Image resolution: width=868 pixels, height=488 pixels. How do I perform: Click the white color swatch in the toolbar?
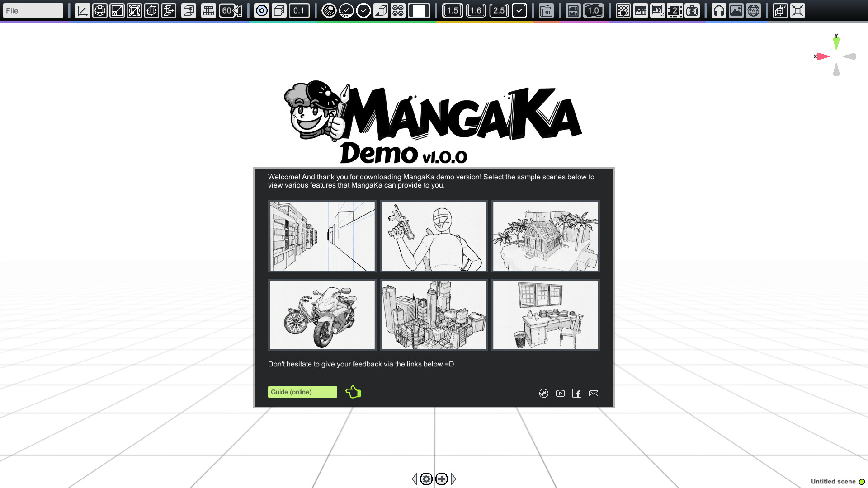[420, 11]
